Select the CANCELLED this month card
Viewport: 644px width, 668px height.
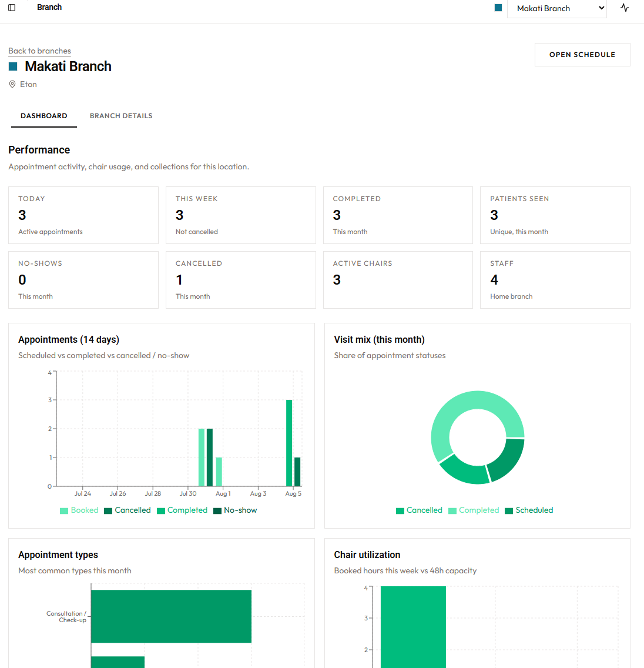click(x=240, y=280)
